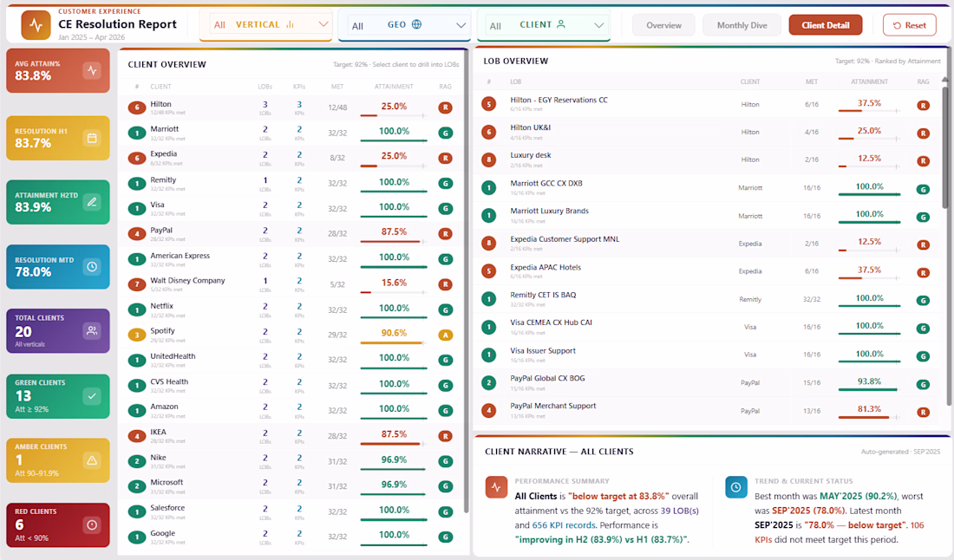Viewport: 954px width, 560px height.
Task: Click red R badge for Hilton UK&I LOB
Action: click(923, 133)
